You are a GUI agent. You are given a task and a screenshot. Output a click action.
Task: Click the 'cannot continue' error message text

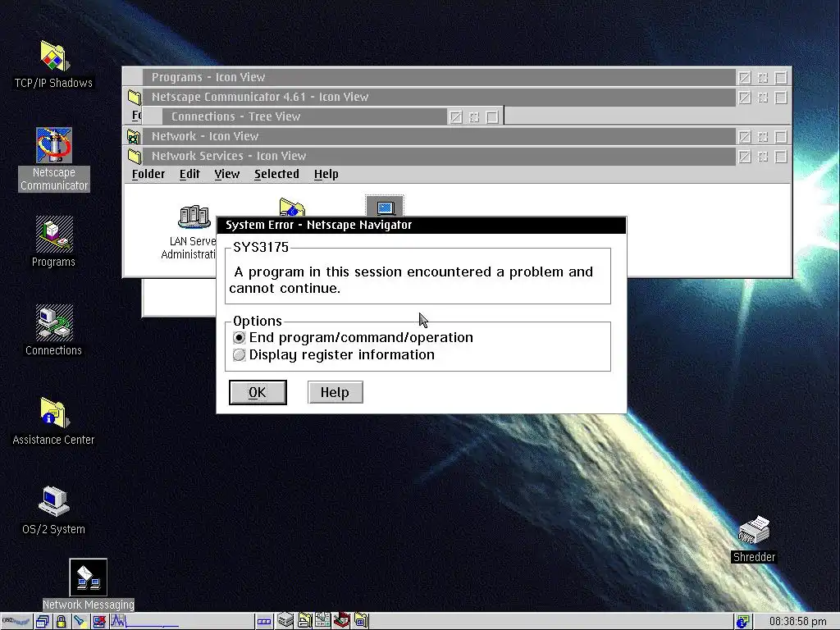[x=285, y=288]
